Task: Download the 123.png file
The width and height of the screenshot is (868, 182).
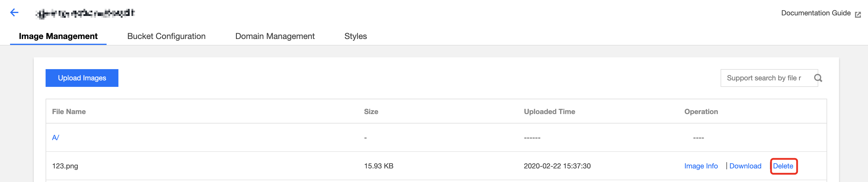Action: point(745,166)
